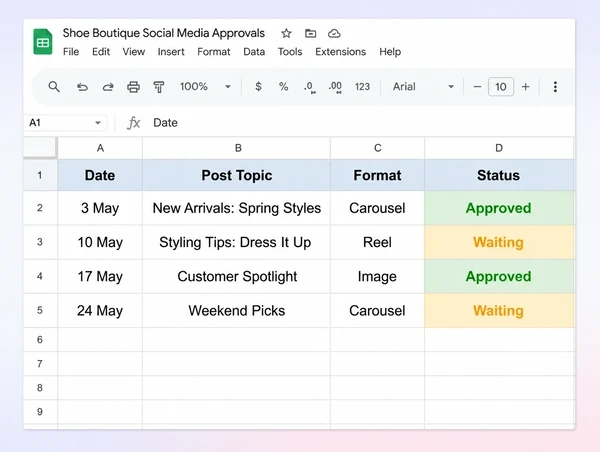Select New Arrivals: Spring Styles cell
This screenshot has width=600, height=452.
(x=236, y=208)
